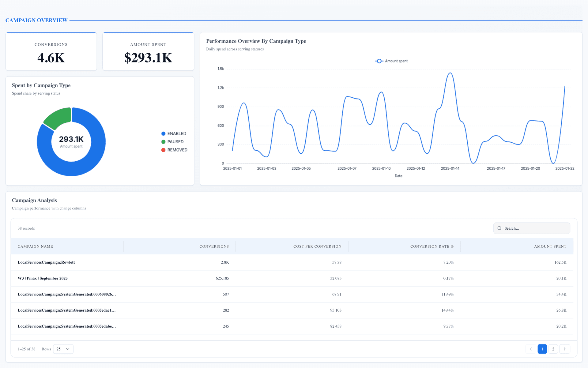
Task: Select page 2 in pagination
Action: point(553,349)
